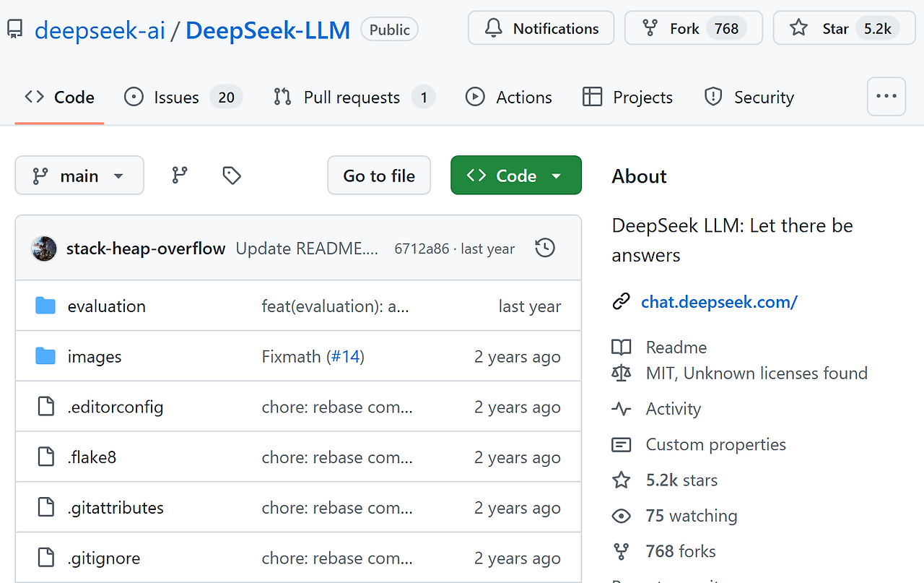Open stack-heap-overflow's avatar
Viewport: 924px width, 583px height.
pos(44,249)
